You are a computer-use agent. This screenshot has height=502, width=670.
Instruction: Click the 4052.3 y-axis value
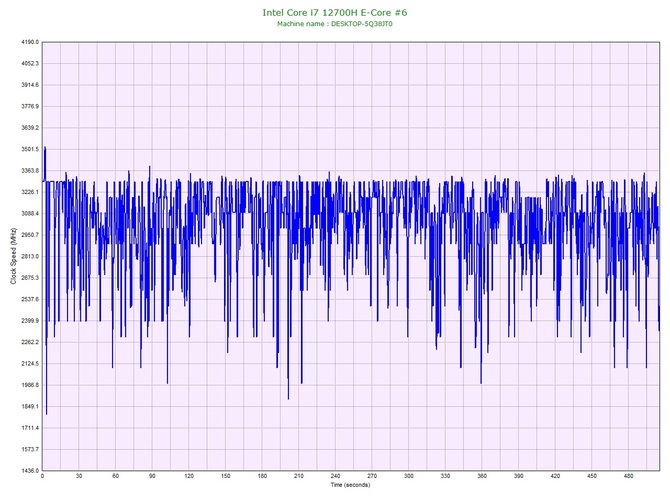(x=30, y=64)
